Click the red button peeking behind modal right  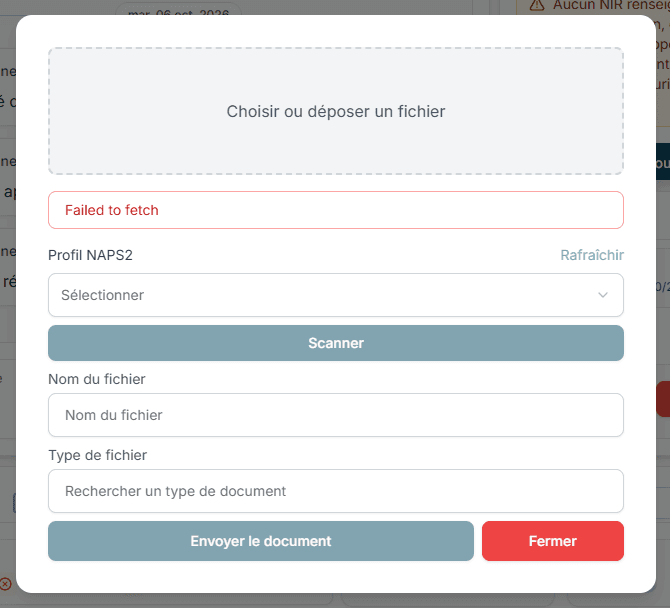[663, 399]
